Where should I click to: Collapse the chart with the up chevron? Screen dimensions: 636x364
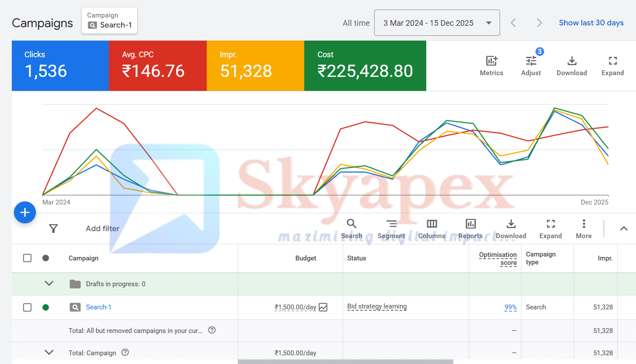pyautogui.click(x=624, y=229)
